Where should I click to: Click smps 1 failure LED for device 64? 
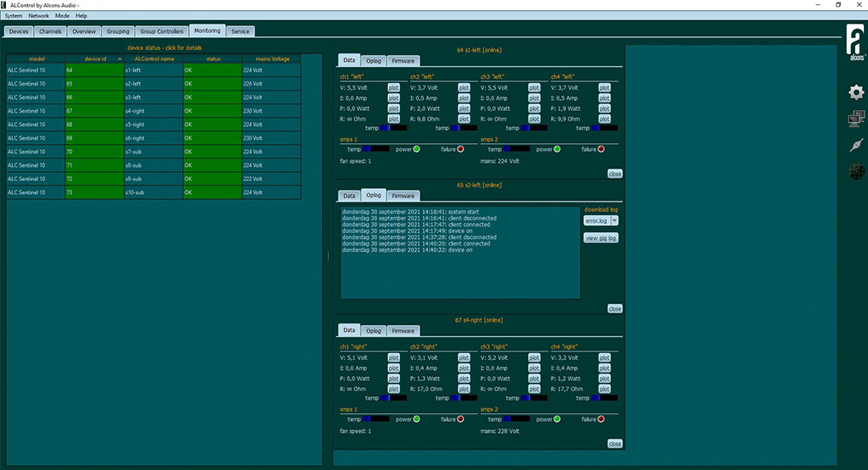460,149
